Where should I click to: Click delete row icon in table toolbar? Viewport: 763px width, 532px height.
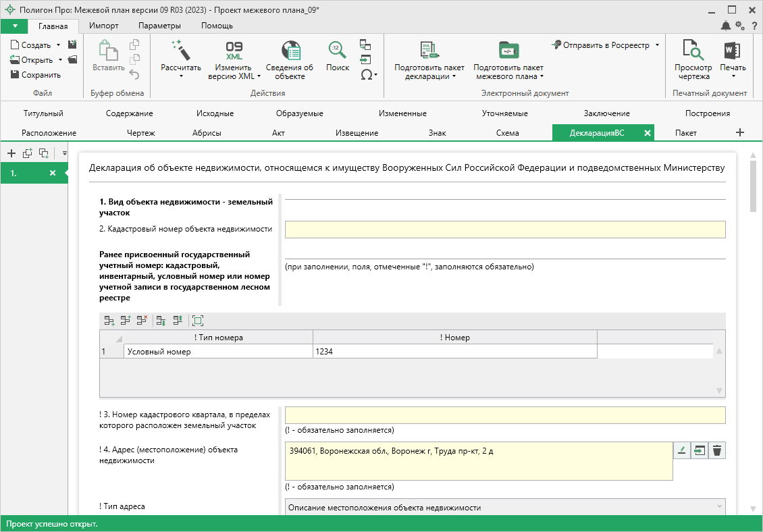(142, 321)
